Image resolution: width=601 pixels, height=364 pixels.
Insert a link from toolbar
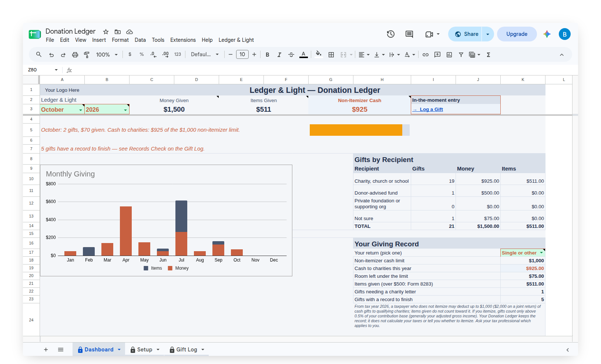426,55
